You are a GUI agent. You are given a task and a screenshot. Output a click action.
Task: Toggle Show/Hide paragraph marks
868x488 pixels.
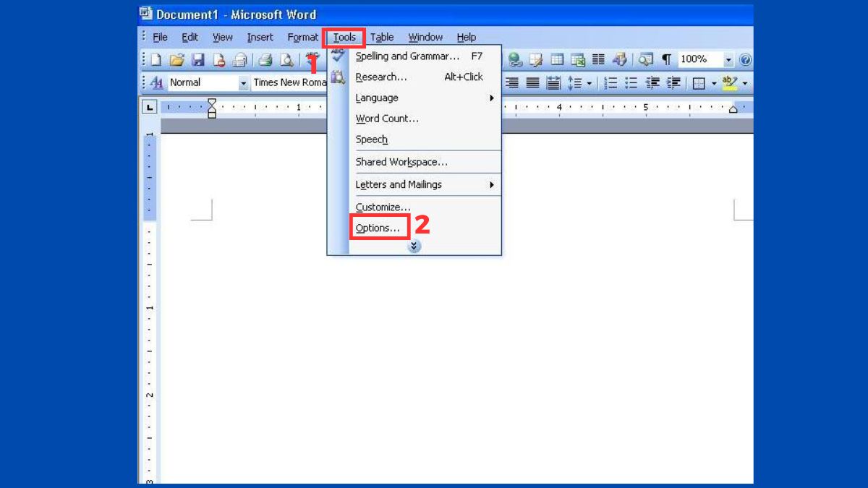click(x=666, y=59)
